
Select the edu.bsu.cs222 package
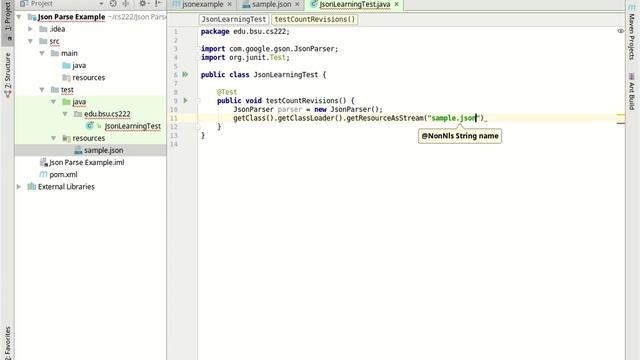tap(107, 114)
